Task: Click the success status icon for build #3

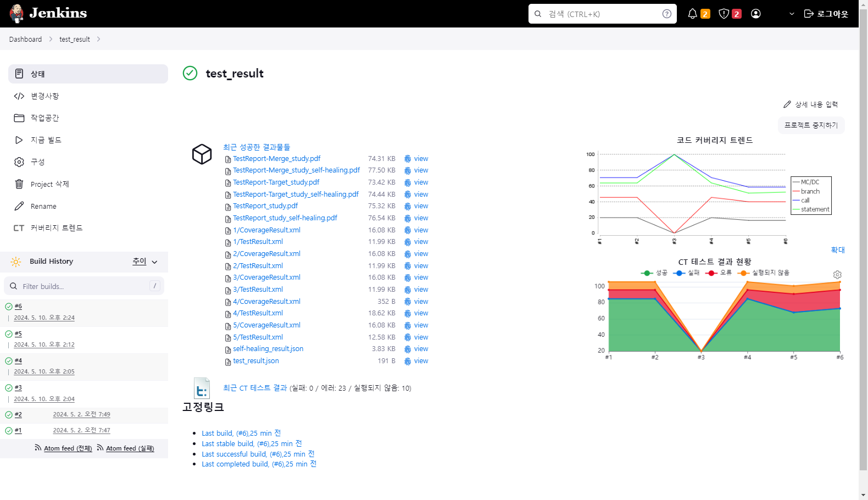Action: 9,388
